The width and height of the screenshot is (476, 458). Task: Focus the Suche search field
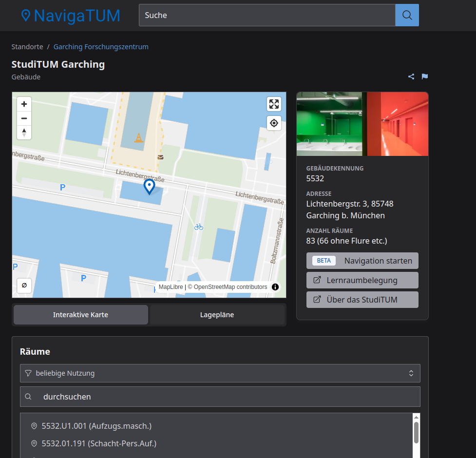click(267, 15)
